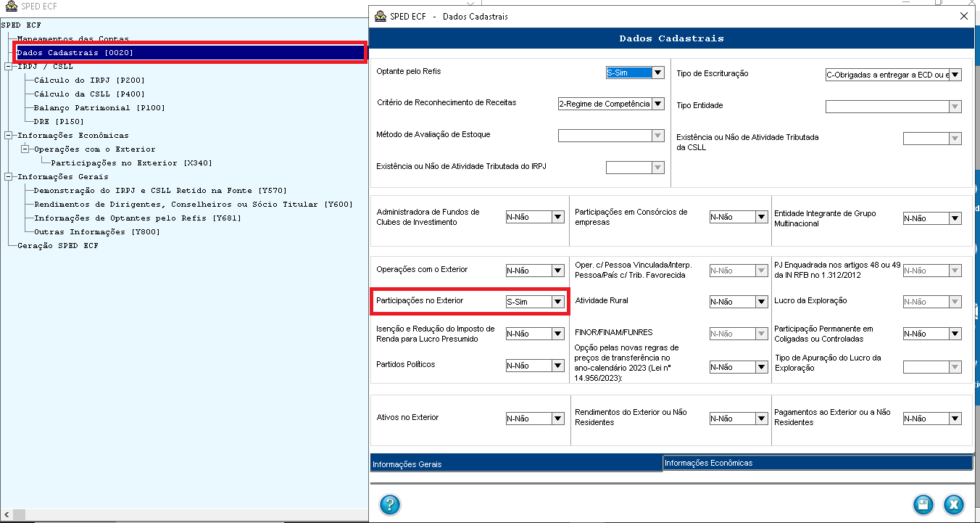Select Demonstração do IRPJ e CSLL [Y570]
Viewport: 980px width, 523px height.
pos(161,190)
